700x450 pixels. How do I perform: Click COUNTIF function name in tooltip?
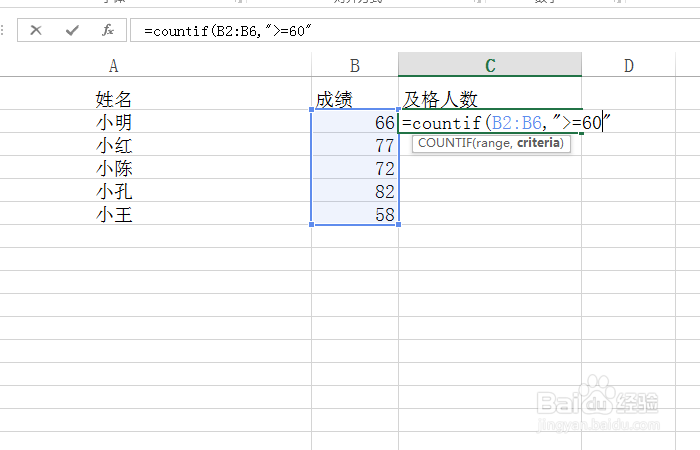click(445, 143)
